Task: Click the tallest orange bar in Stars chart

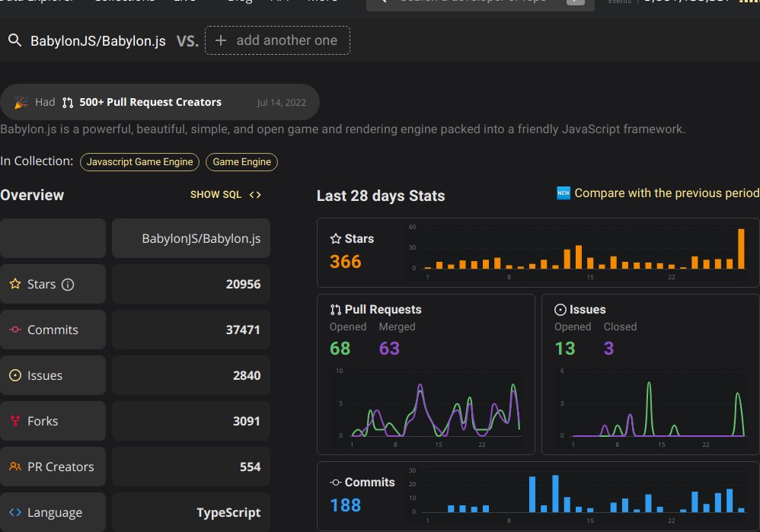Action: click(x=741, y=249)
